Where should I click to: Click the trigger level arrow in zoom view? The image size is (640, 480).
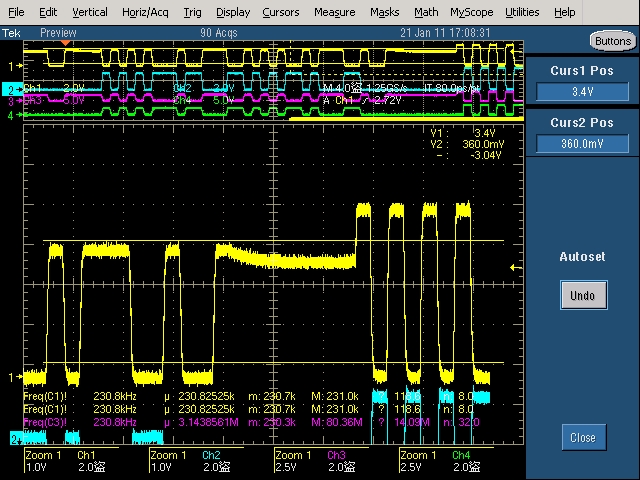(516, 268)
